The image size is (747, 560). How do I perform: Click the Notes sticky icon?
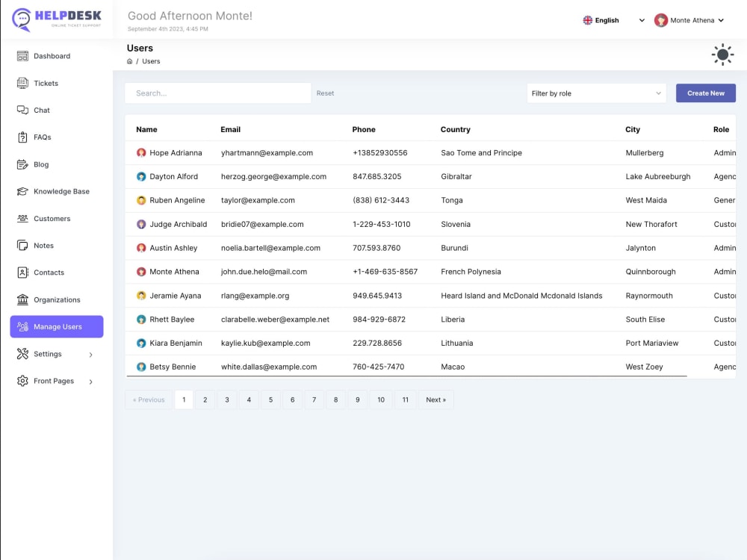point(22,245)
